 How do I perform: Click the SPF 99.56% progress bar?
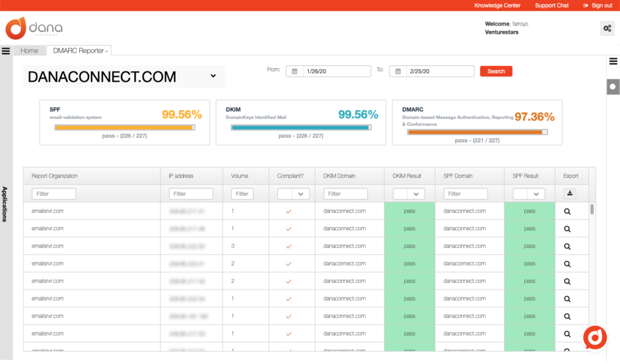pos(125,128)
